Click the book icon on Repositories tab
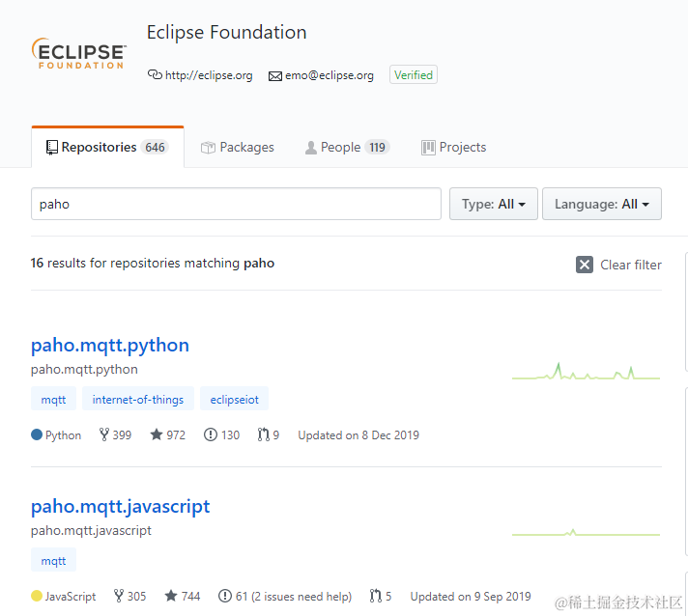Viewport: 688px width, 616px height. (x=52, y=148)
